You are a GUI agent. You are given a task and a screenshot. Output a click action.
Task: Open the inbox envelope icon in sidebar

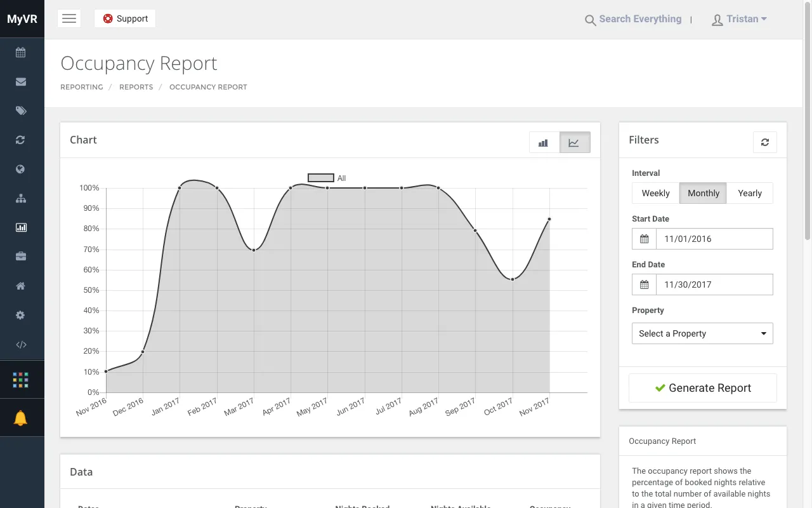click(x=21, y=81)
